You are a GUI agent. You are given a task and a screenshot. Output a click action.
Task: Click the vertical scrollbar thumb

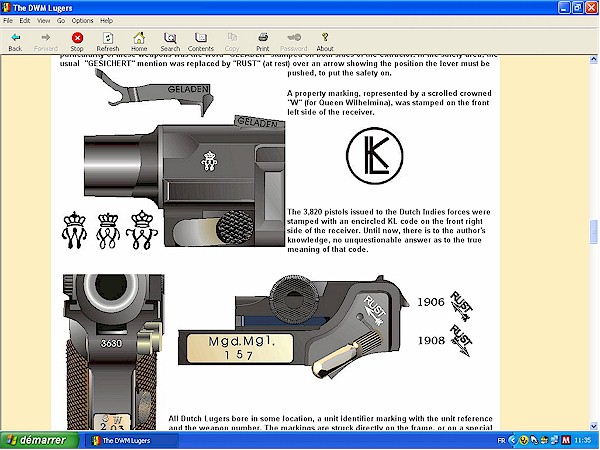click(593, 232)
